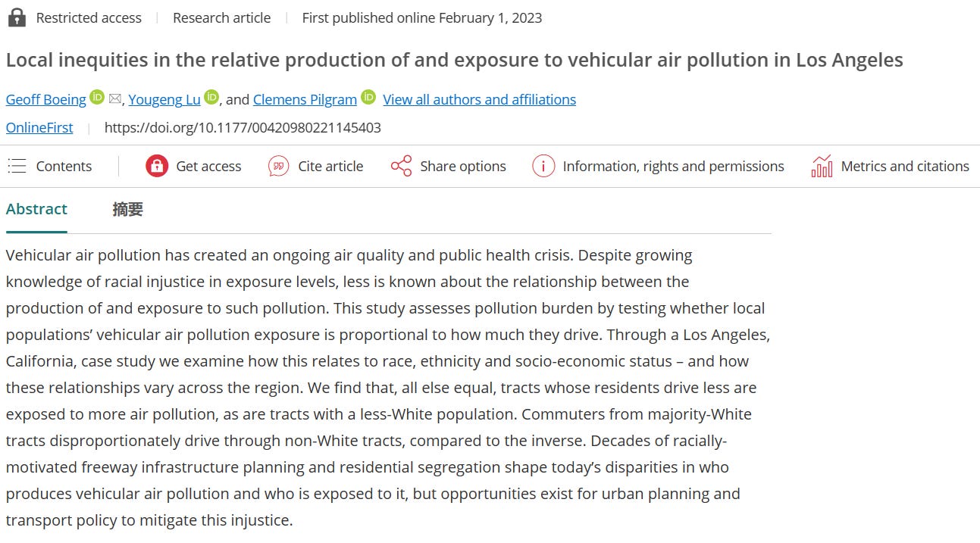Click the red Get access lock icon
Viewport: 980px width, 543px height.
tap(157, 166)
